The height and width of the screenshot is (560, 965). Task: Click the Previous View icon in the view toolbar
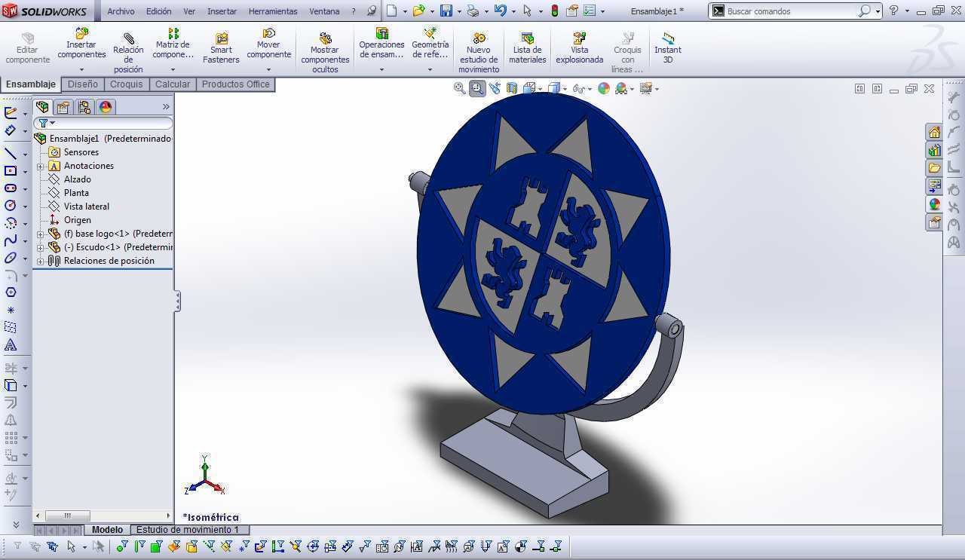click(x=495, y=88)
